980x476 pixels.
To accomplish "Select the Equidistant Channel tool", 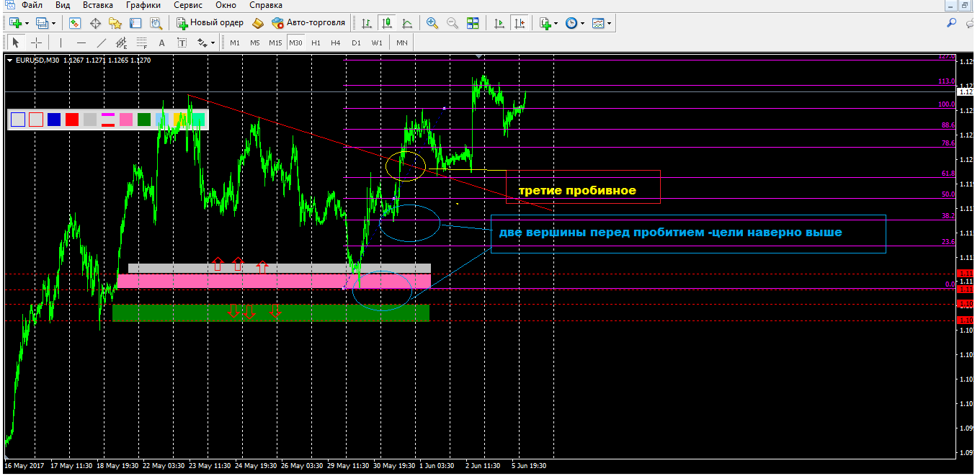I will (122, 42).
